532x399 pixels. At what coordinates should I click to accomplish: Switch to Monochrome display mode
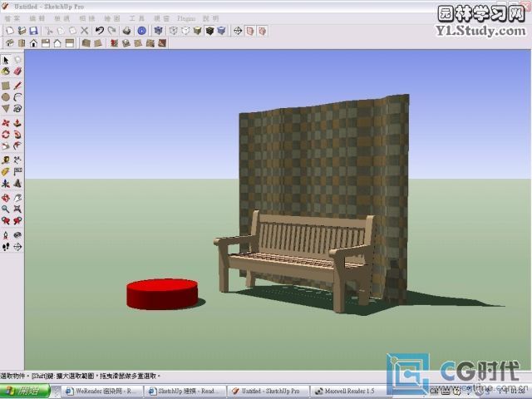tap(222, 31)
